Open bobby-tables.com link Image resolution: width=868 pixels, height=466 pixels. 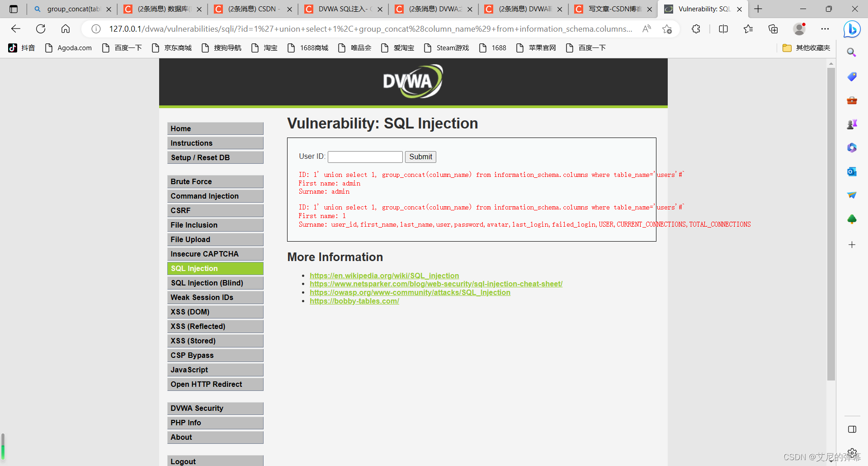tap(354, 301)
